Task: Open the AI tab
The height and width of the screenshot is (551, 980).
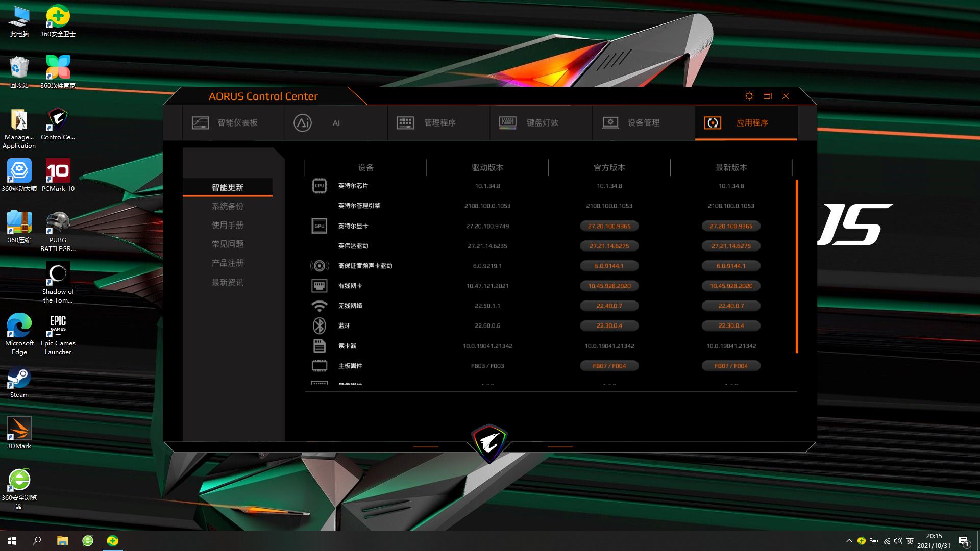Action: (x=336, y=122)
